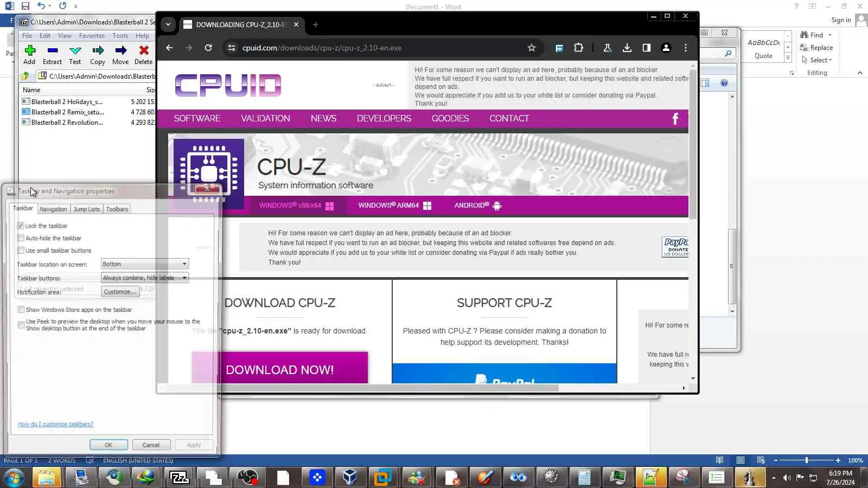Select the WINDOWS ARM64 download tab
Viewport: 868px width, 488px height.
coord(394,206)
